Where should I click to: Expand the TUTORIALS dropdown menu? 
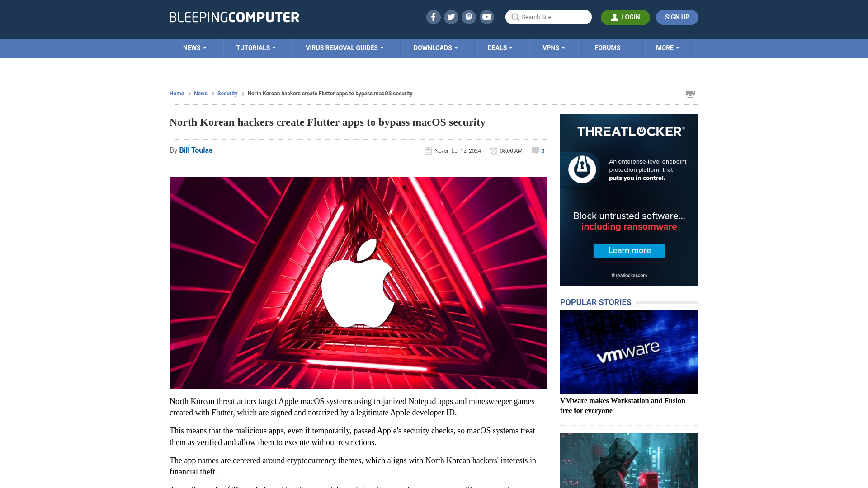click(256, 47)
